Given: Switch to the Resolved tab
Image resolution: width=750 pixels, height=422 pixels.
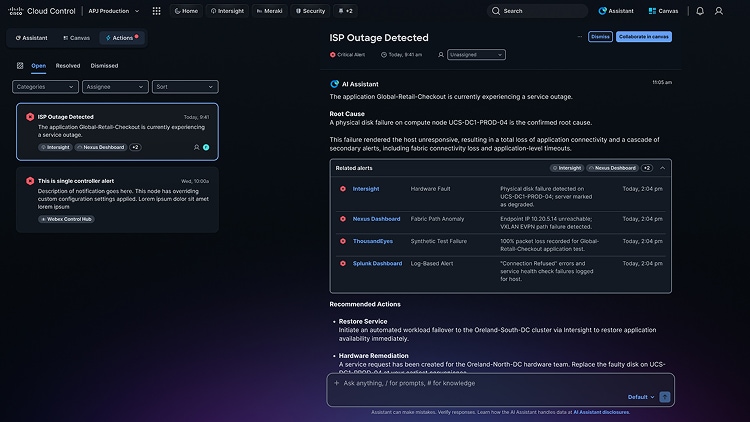Looking at the screenshot, I should click(x=67, y=66).
